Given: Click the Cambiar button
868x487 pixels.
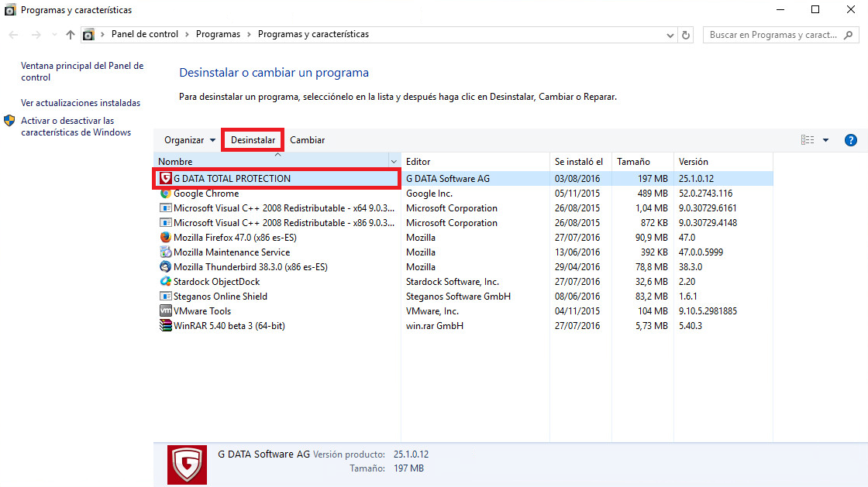Looking at the screenshot, I should click(308, 139).
